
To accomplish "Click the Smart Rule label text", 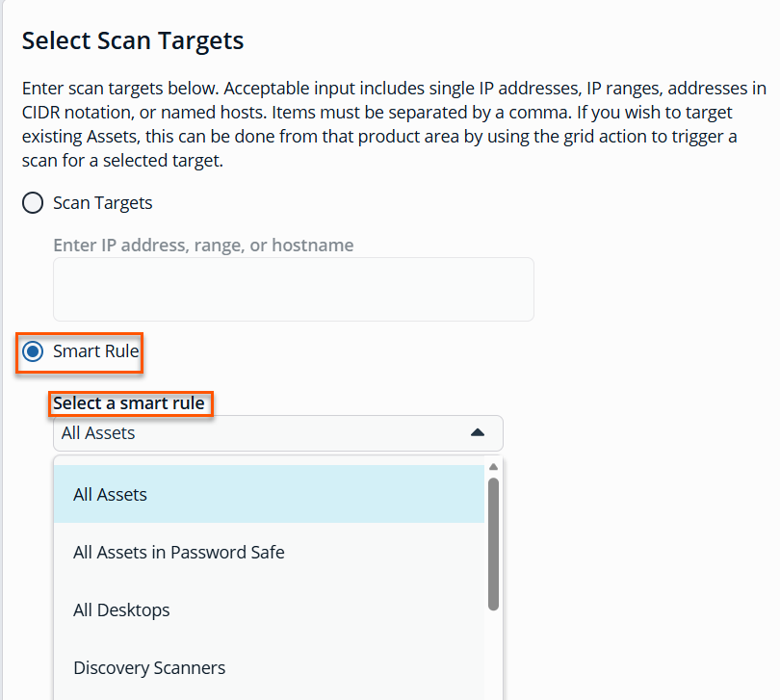I will coord(96,351).
